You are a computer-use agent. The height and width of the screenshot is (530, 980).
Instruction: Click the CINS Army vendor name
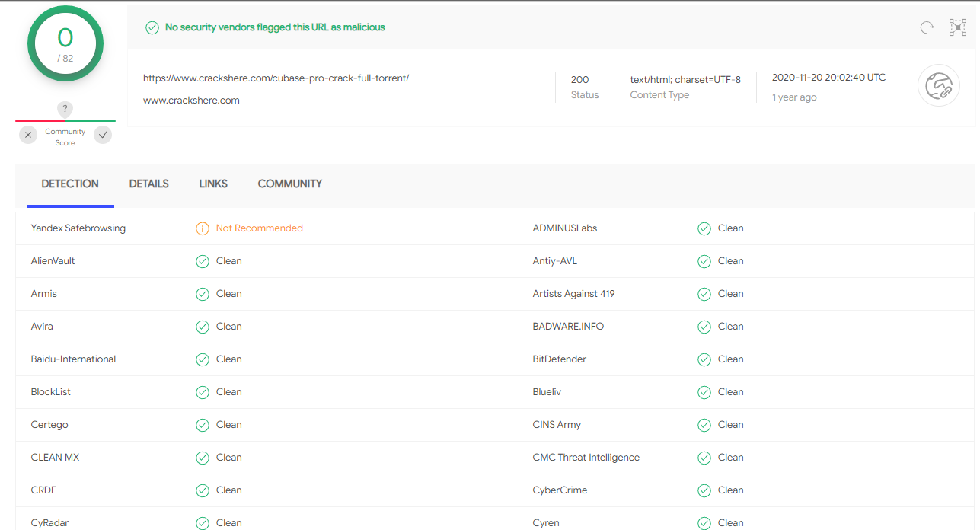(557, 425)
